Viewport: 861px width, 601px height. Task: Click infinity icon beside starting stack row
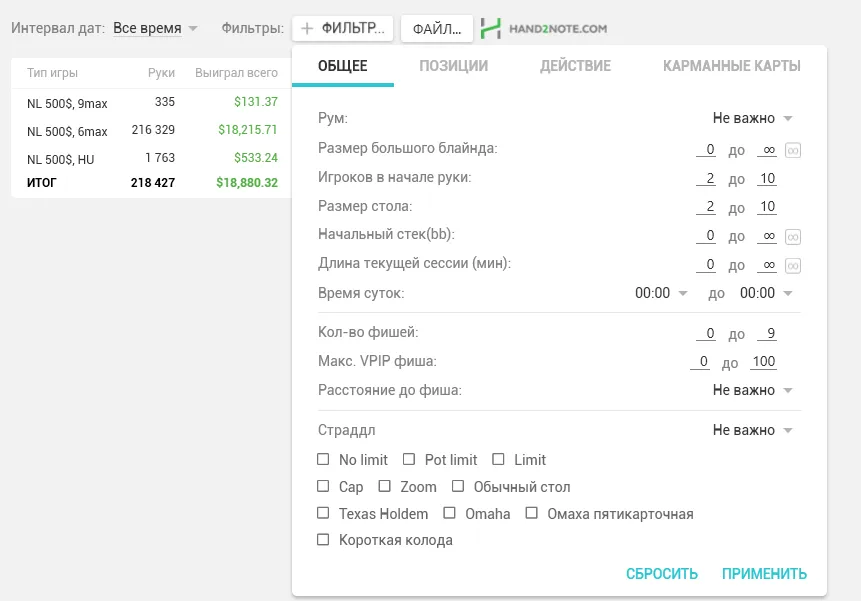tap(793, 237)
